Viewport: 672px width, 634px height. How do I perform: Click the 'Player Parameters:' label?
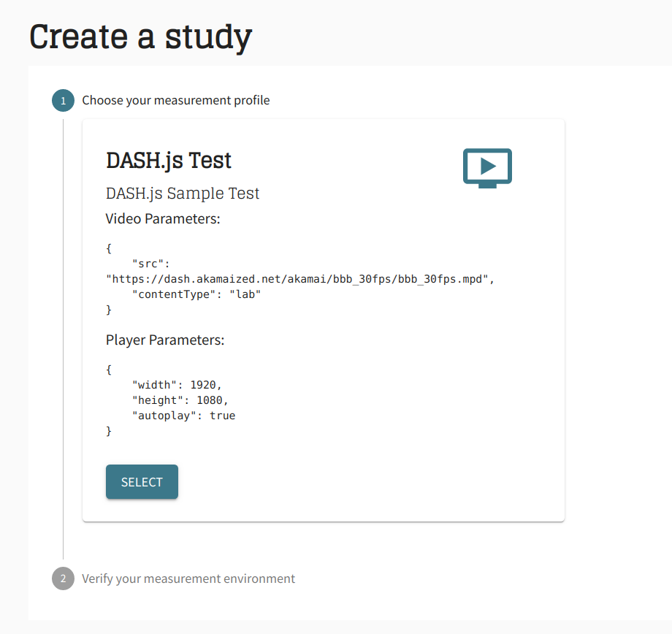tap(165, 340)
